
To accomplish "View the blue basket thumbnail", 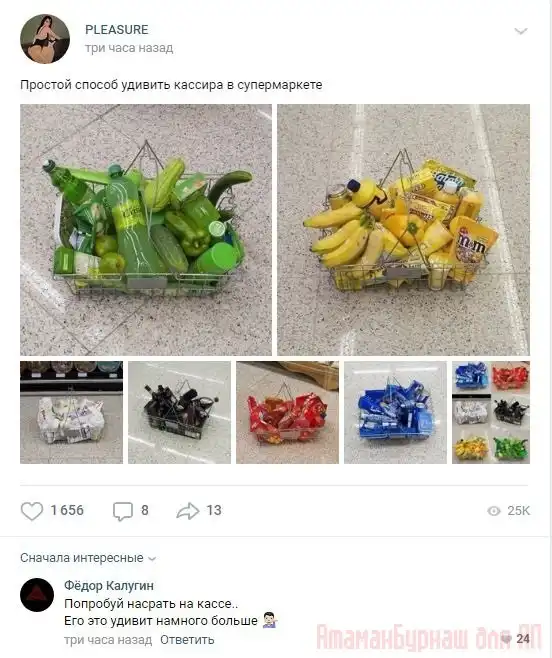I will 395,413.
